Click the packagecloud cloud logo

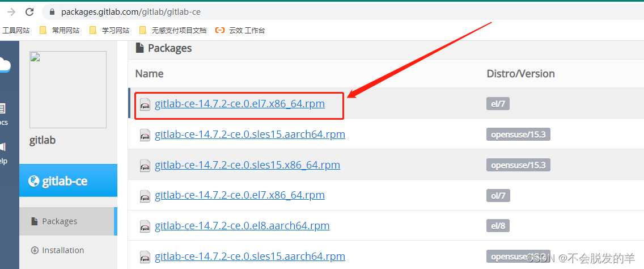[x=5, y=65]
